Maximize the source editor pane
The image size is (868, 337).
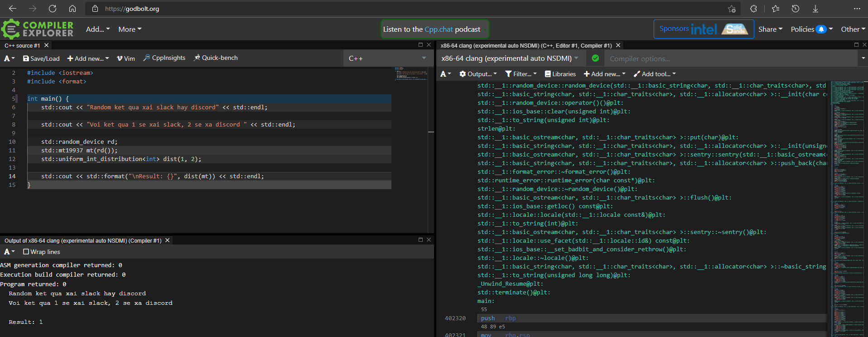(420, 44)
